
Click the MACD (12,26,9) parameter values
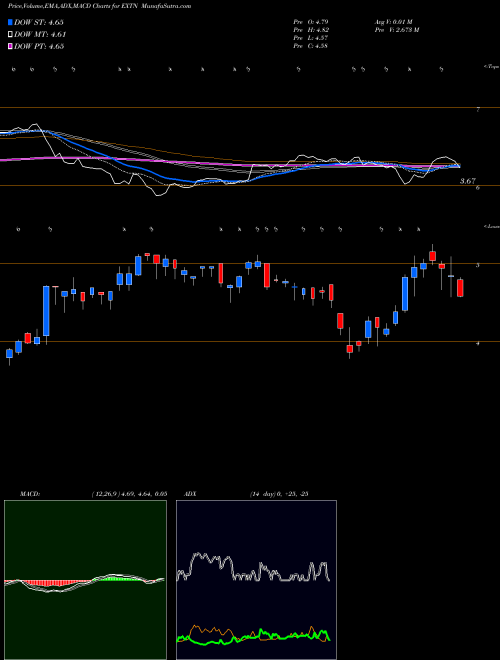click(x=129, y=494)
